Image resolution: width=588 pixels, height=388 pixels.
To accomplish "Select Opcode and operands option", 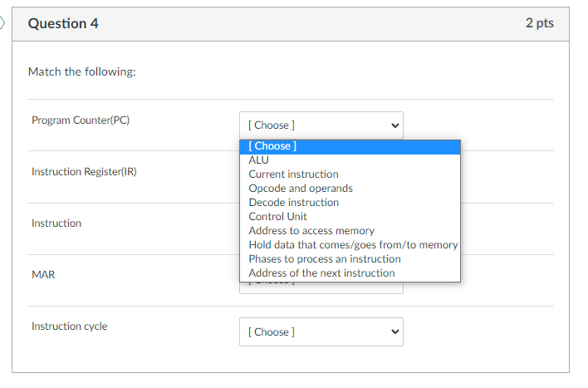I will pos(350,189).
